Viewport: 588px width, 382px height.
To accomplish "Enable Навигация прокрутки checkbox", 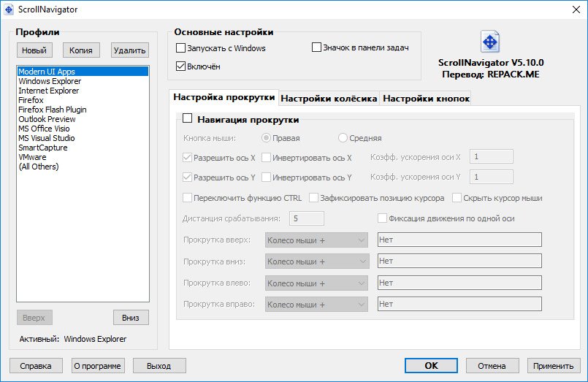I will (x=187, y=118).
